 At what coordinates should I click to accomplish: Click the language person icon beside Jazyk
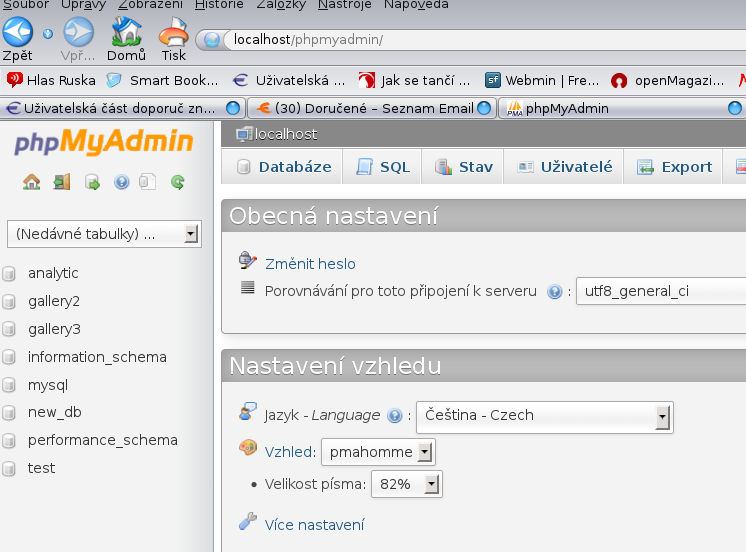coord(248,412)
